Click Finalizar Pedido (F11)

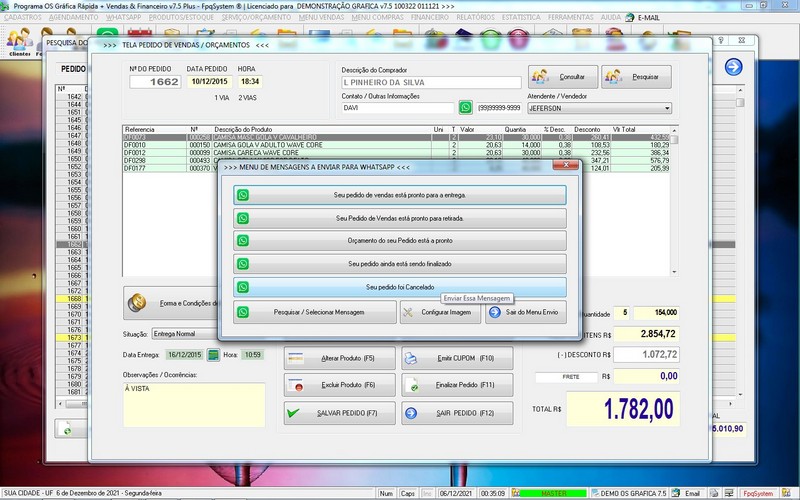(x=457, y=385)
